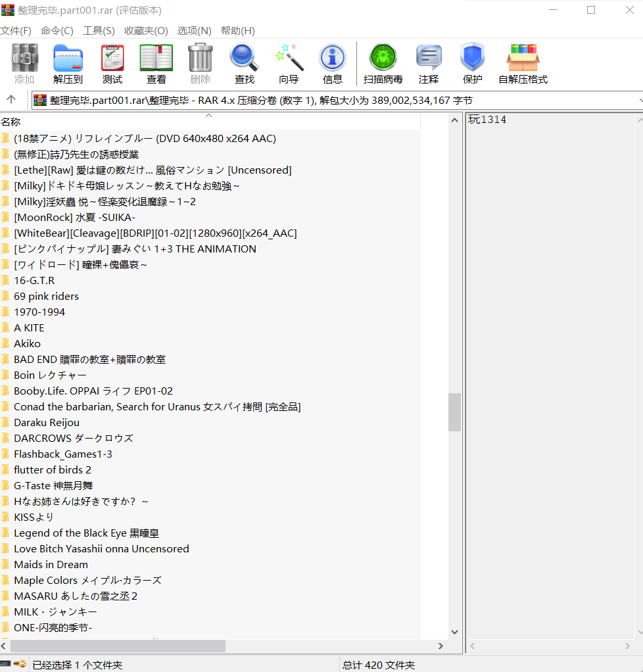Screen dimensions: 643x672
Task: Click the file list horizontal scrollbar thumb
Action: 118,646
